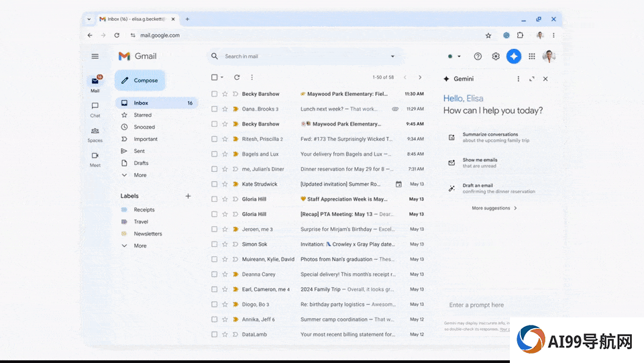This screenshot has width=644, height=363.
Task: Select all messages checkbox
Action: click(x=215, y=77)
